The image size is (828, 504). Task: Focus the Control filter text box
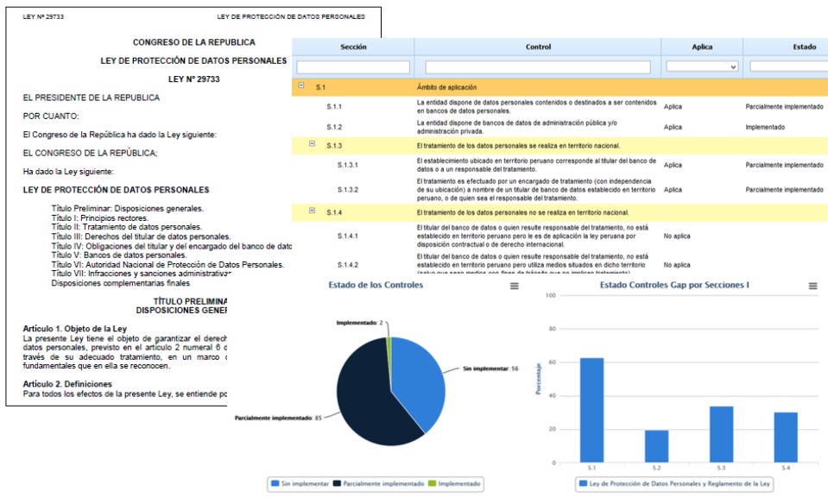point(538,67)
